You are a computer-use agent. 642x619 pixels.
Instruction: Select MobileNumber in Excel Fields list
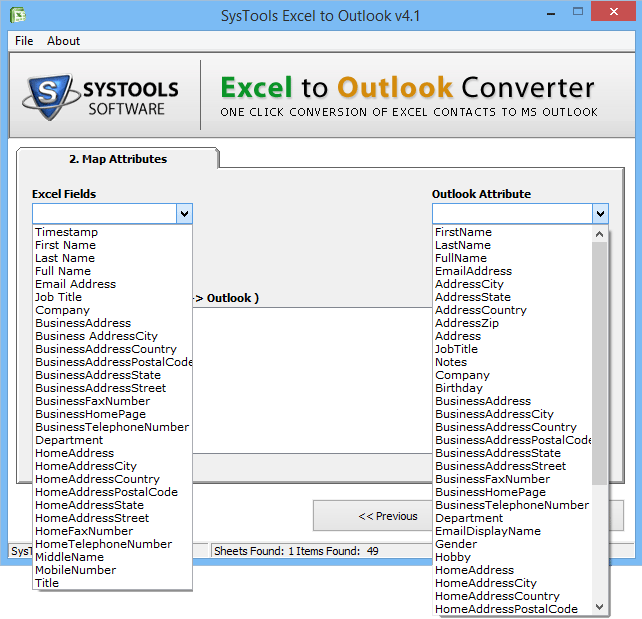112,570
